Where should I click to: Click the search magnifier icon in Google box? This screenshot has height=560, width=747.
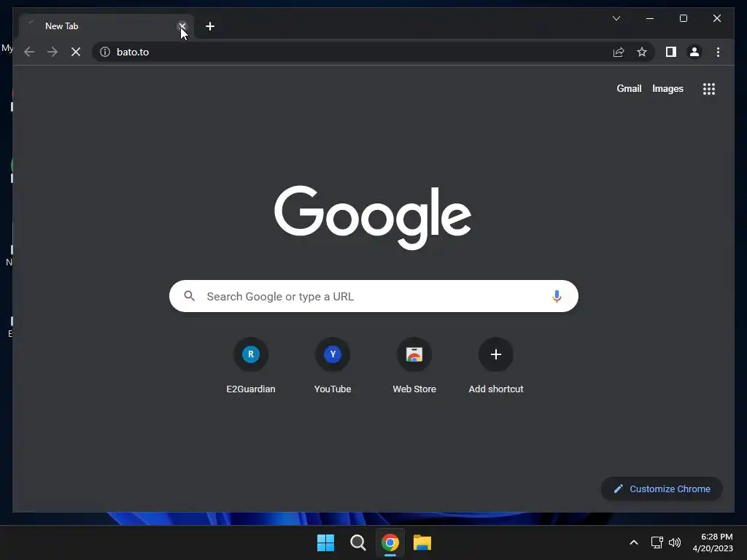189,296
